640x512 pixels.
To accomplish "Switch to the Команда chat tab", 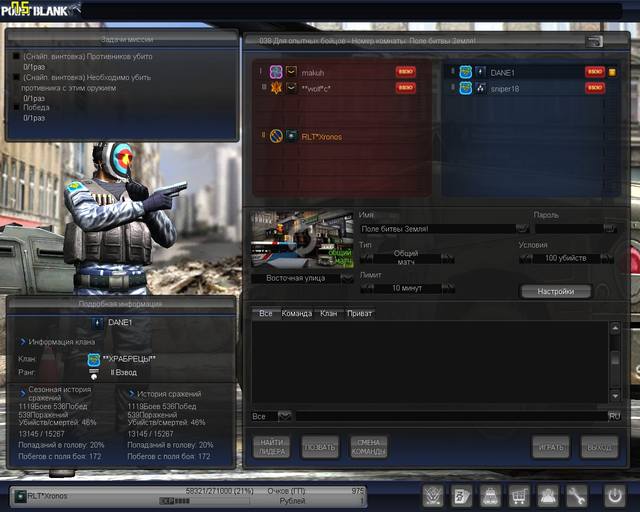I will [297, 314].
